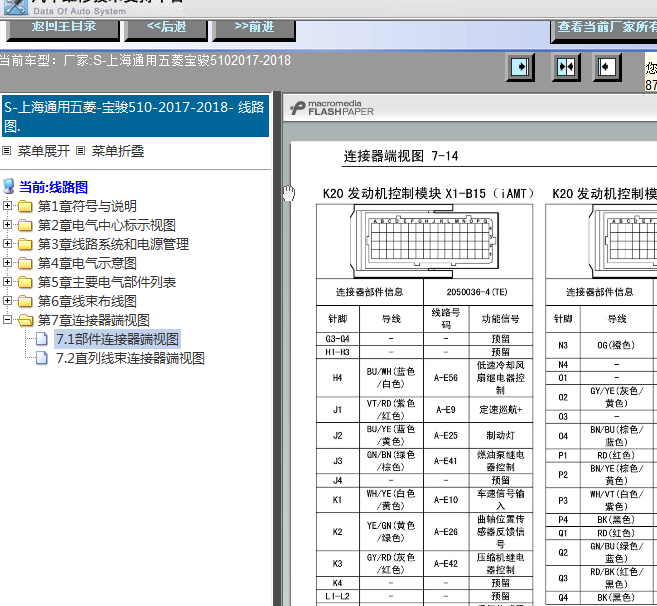Click the center split panel layout icon
Viewport: 657px width, 606px height.
coord(566,67)
